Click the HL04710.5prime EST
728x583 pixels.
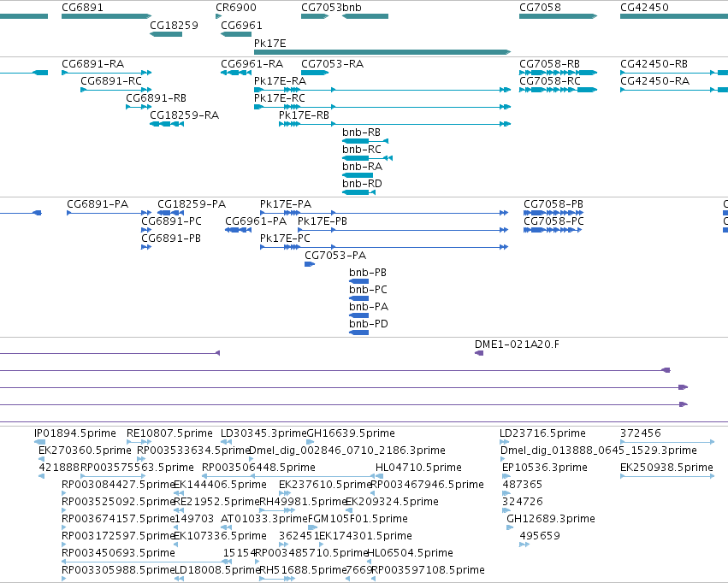(379, 476)
